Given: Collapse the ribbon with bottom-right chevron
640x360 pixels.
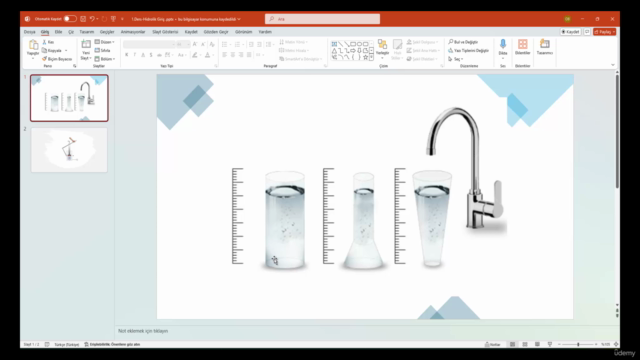Looking at the screenshot, I should [x=613, y=65].
